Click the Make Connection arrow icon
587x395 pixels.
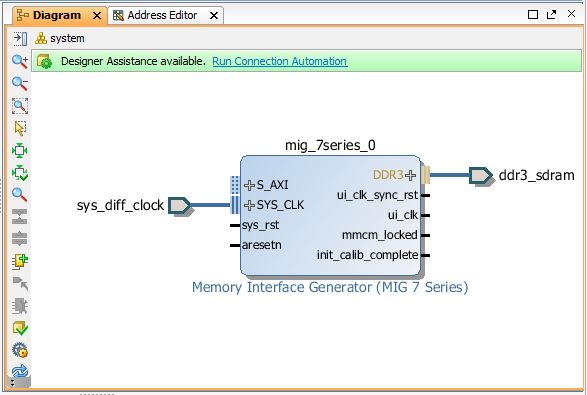click(x=20, y=284)
